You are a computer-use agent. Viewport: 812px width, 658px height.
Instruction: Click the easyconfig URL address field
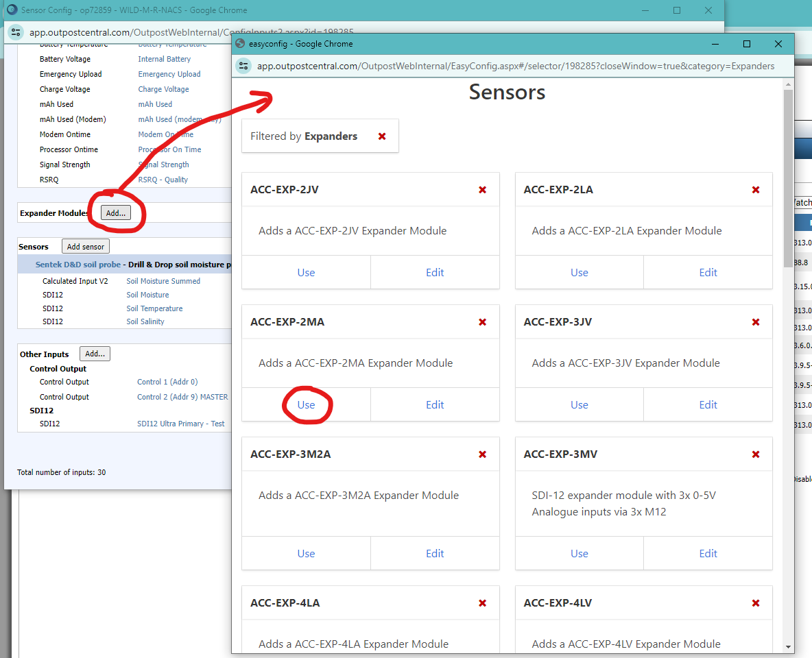click(514, 66)
